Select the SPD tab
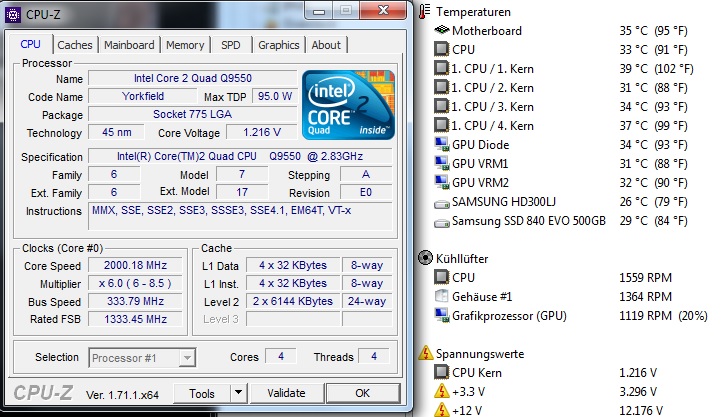The width and height of the screenshot is (723, 417). point(231,45)
